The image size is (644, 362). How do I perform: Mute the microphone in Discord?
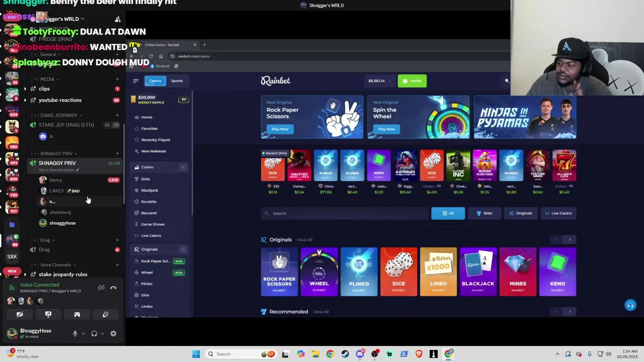(75, 333)
